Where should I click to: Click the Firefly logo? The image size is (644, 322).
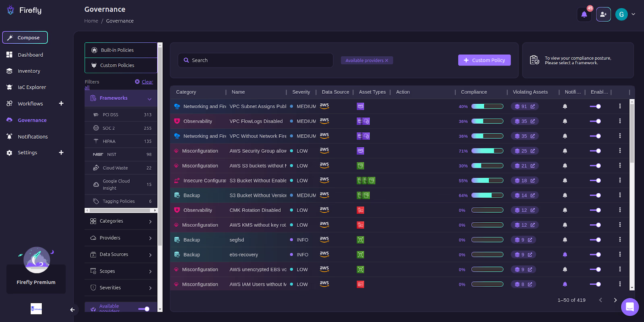pos(24,10)
